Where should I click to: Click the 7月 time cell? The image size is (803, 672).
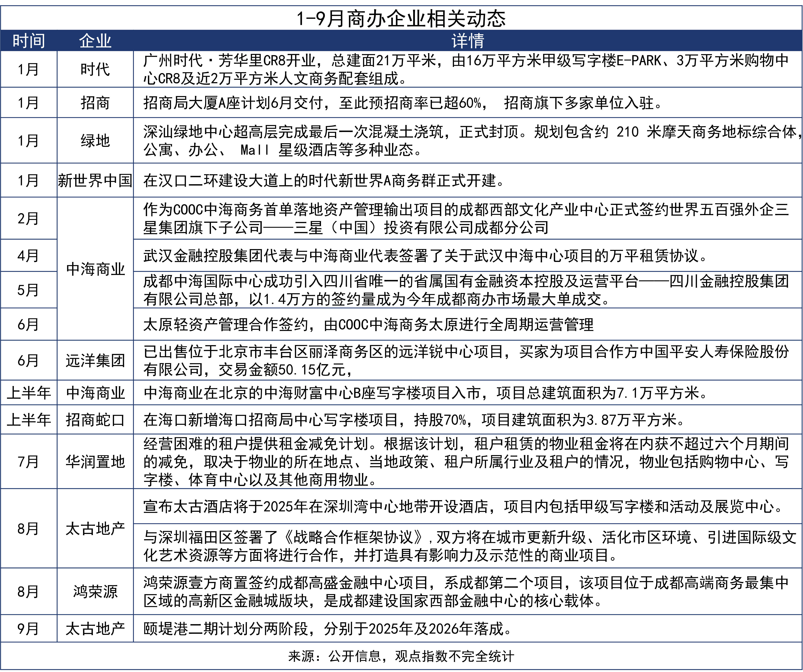click(x=29, y=461)
